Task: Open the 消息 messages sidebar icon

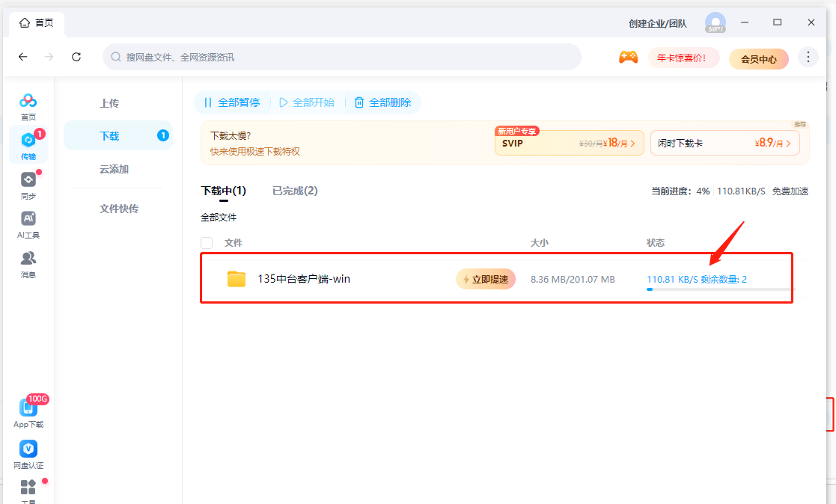Action: (28, 265)
